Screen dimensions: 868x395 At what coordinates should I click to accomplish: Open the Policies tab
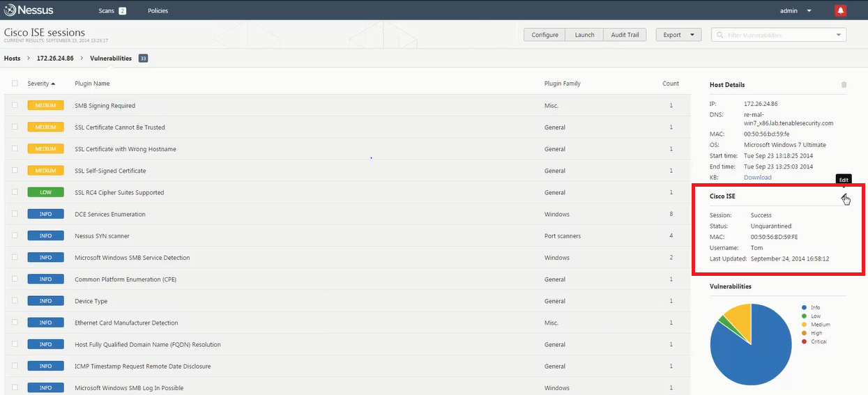pos(158,11)
